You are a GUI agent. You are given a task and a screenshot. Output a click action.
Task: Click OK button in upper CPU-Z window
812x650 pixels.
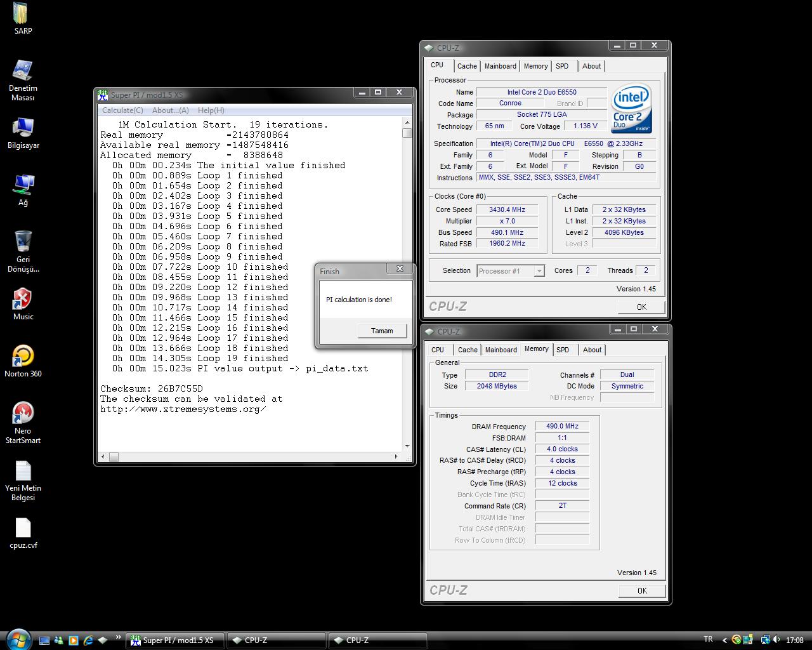[641, 307]
